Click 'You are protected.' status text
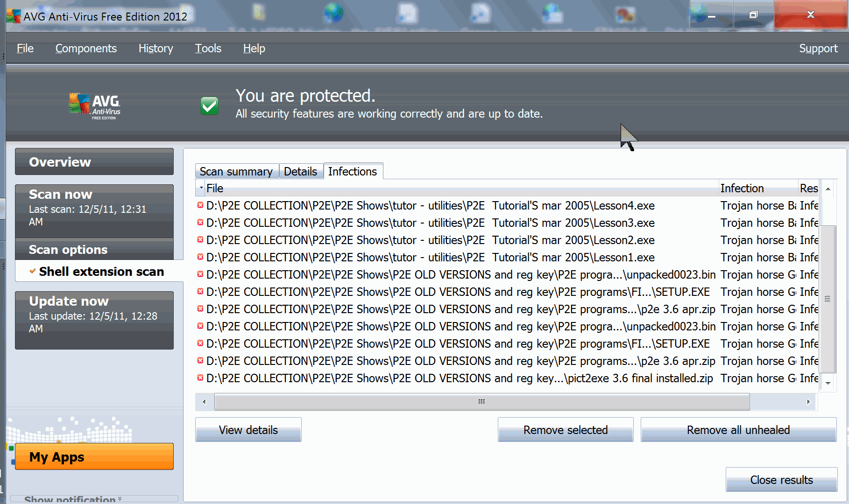The image size is (849, 504). point(305,96)
